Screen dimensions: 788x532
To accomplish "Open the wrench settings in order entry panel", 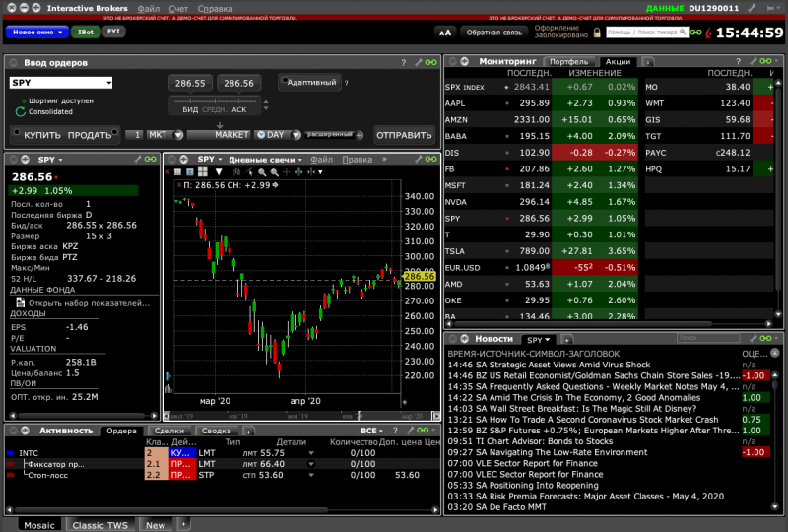I will tap(418, 62).
